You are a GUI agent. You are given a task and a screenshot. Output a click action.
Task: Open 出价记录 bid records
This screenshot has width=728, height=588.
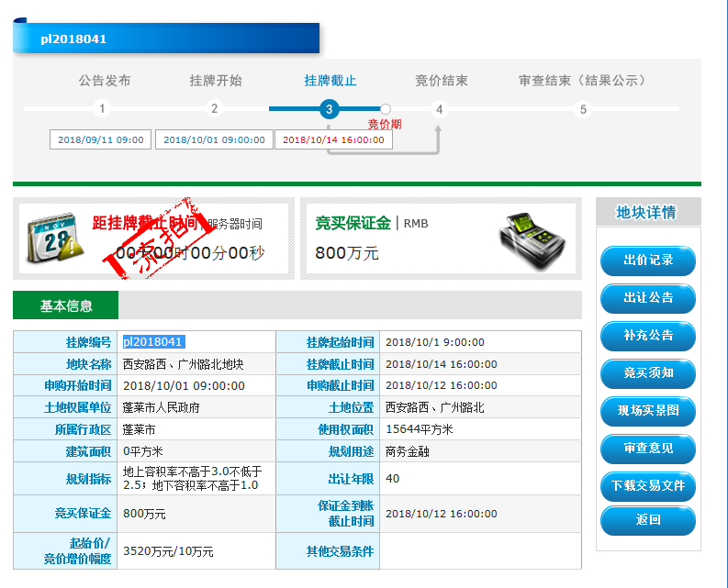[647, 261]
